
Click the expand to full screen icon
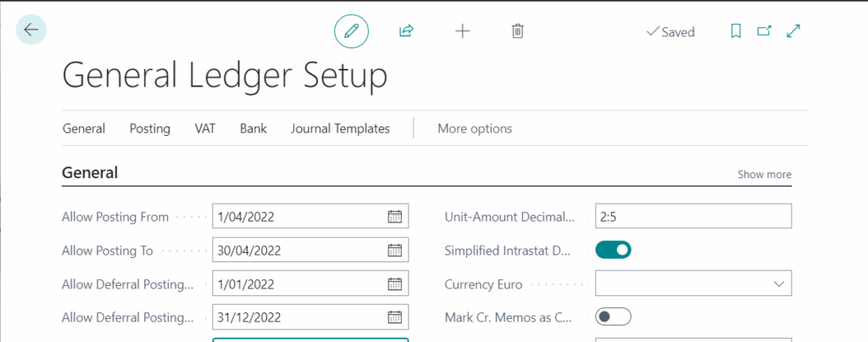click(x=793, y=31)
